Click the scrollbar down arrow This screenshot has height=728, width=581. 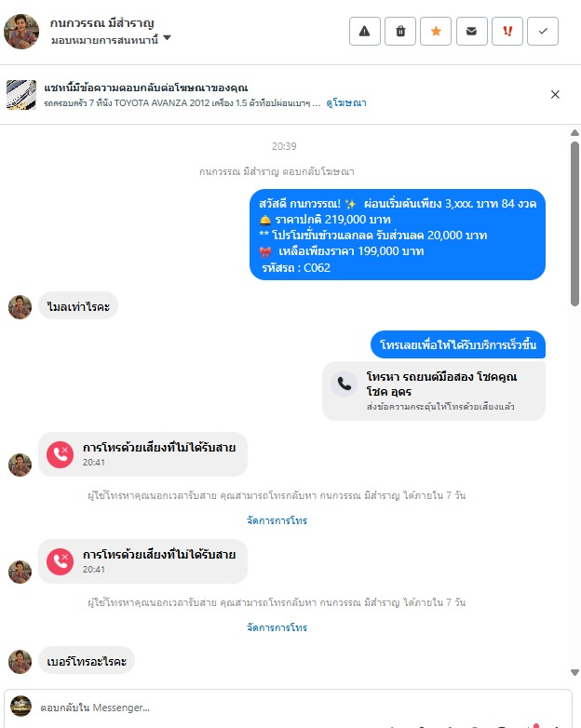[x=574, y=672]
